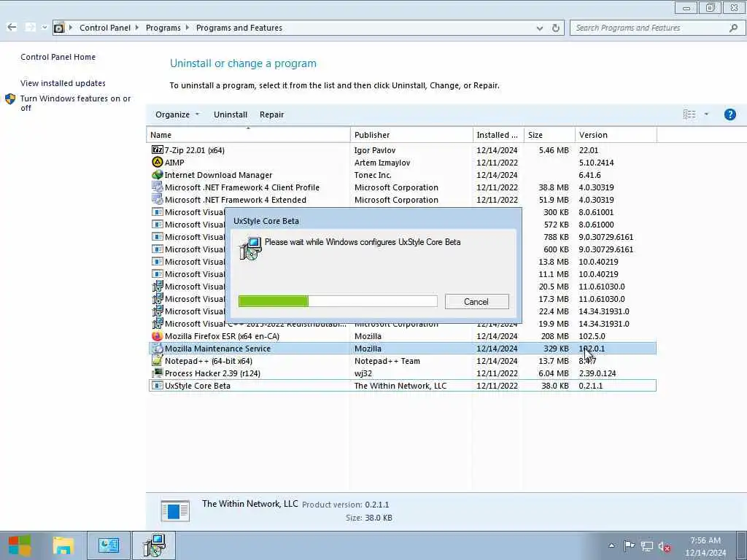Viewport: 747px width, 560px height.
Task: Click publisher 'The Within Network, LLC' in list
Action: point(400,385)
